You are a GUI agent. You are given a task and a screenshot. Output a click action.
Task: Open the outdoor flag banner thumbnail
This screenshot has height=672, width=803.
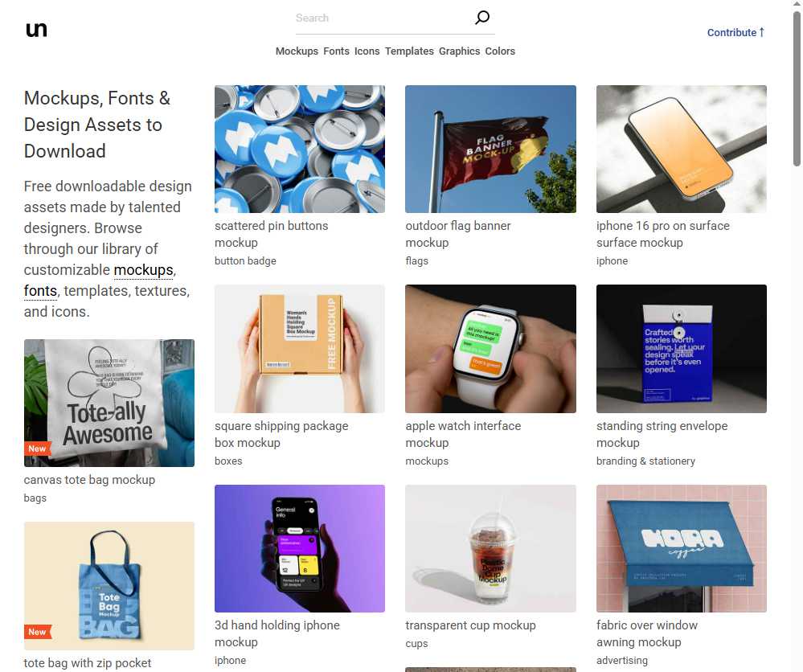490,149
